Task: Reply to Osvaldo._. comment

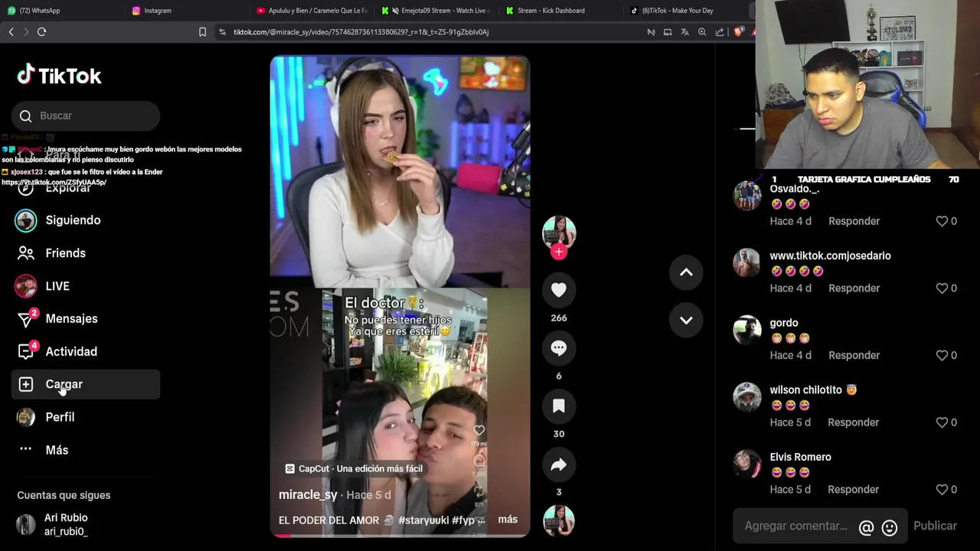Action: (854, 221)
